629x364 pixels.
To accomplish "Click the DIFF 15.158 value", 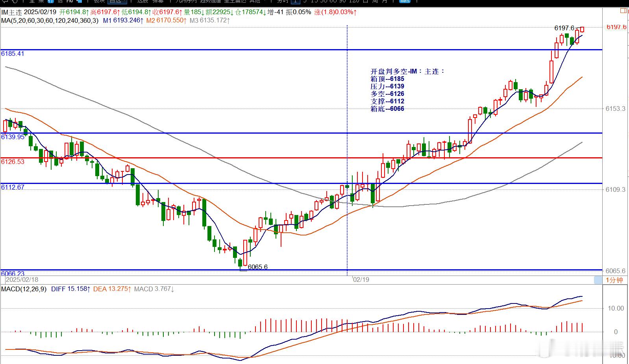I will coord(71,289).
